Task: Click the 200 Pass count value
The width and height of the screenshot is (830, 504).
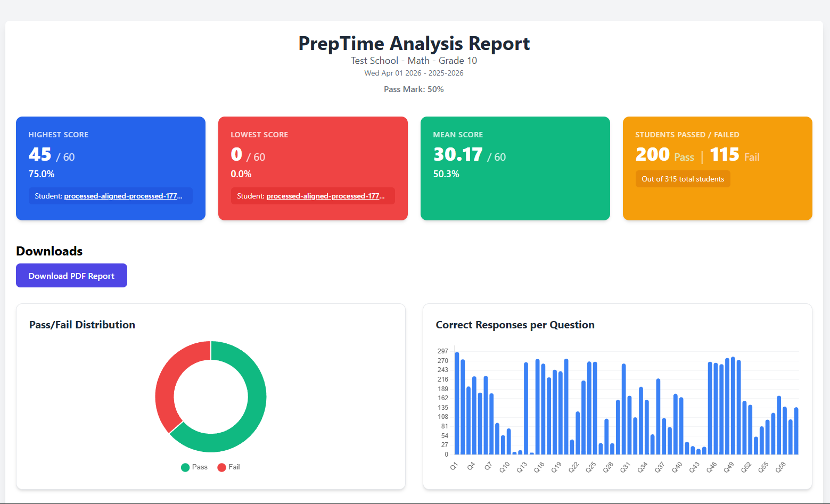Action: coord(653,154)
